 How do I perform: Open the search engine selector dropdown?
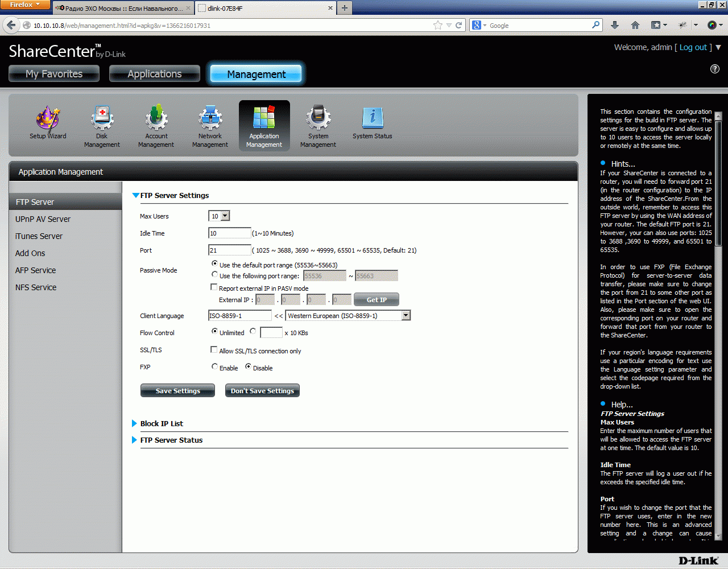pyautogui.click(x=479, y=25)
